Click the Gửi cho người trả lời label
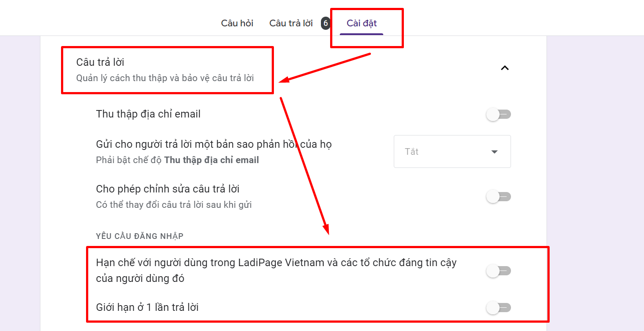This screenshot has width=644, height=331. click(213, 144)
